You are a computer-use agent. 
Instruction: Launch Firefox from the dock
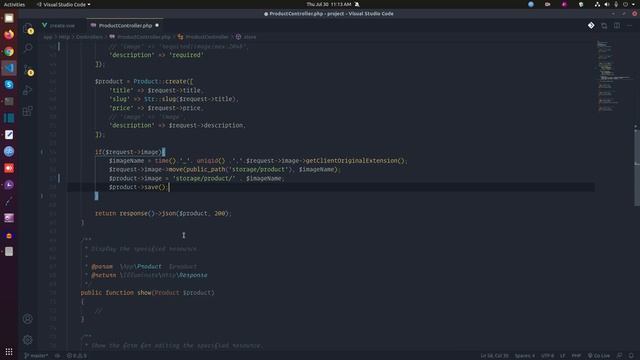9,35
